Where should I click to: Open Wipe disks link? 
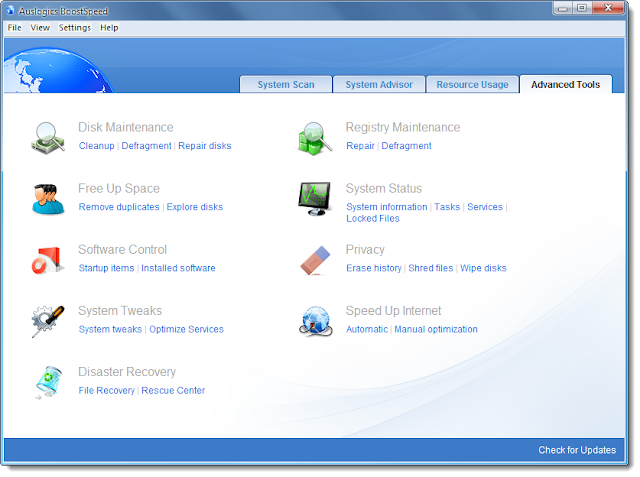coord(483,268)
